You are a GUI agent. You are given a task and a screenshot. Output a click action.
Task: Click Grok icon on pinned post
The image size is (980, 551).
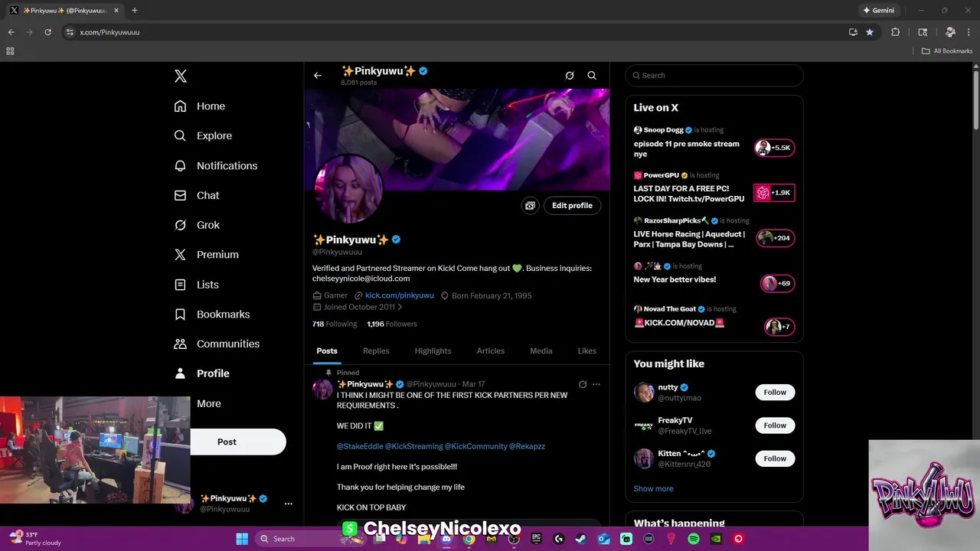pos(583,384)
